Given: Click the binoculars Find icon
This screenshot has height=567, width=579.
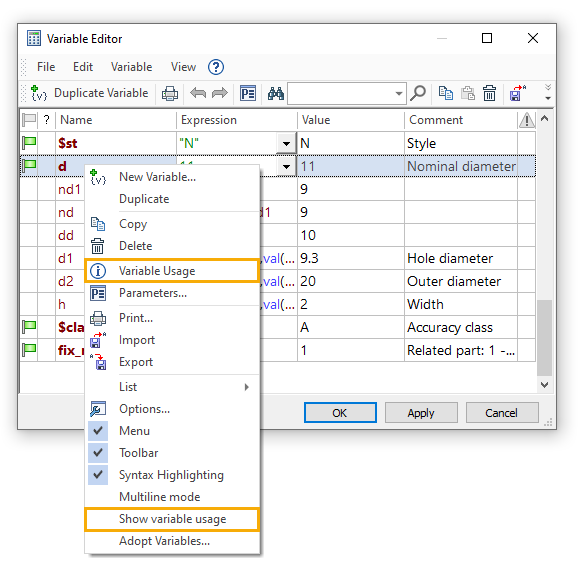Looking at the screenshot, I should [x=276, y=93].
